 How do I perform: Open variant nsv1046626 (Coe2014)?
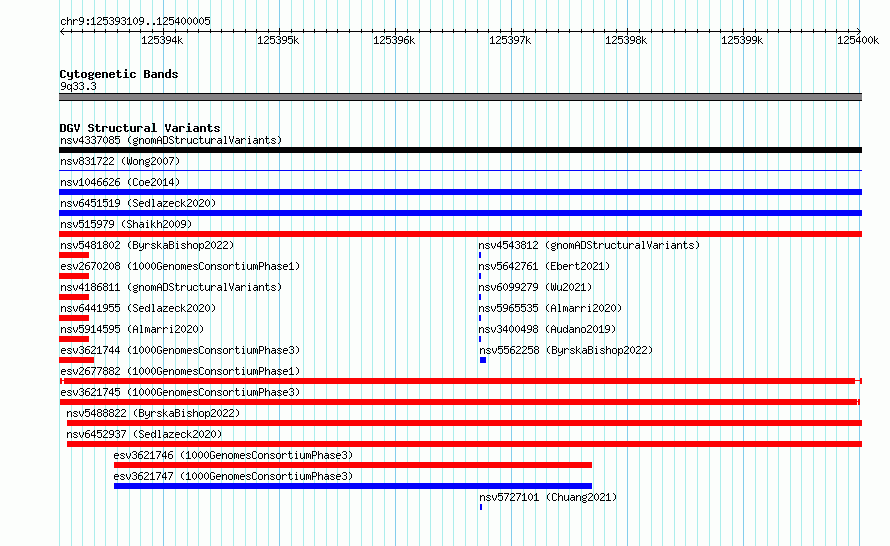tap(120, 182)
